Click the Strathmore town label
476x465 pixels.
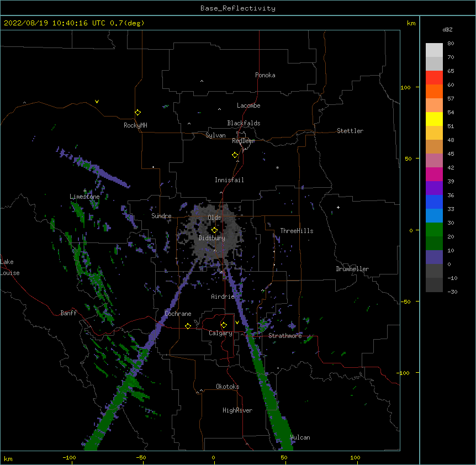point(285,336)
